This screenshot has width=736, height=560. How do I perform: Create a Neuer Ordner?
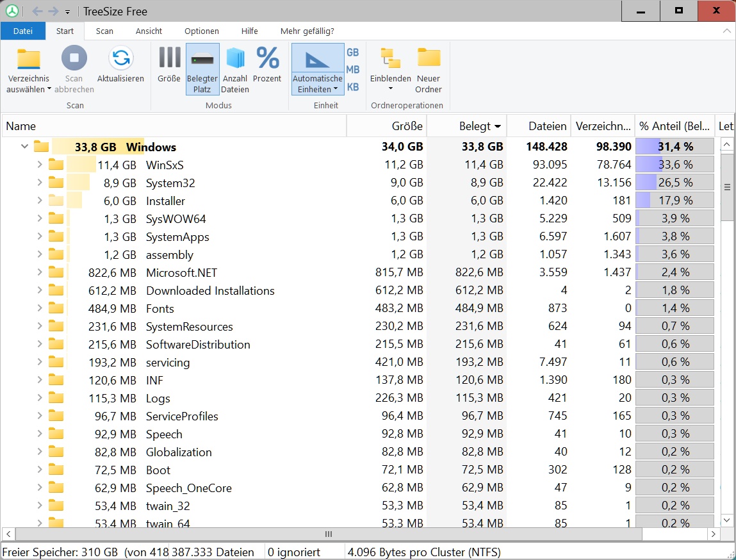pos(429,69)
